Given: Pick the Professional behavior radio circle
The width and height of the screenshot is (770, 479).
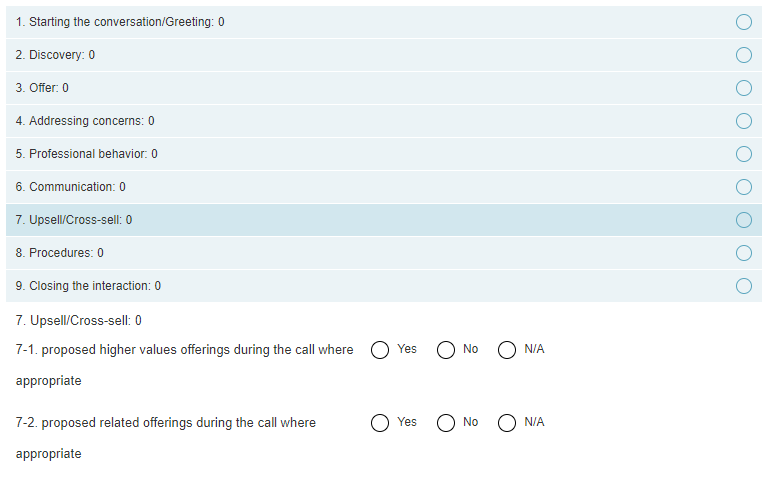Looking at the screenshot, I should point(743,154).
